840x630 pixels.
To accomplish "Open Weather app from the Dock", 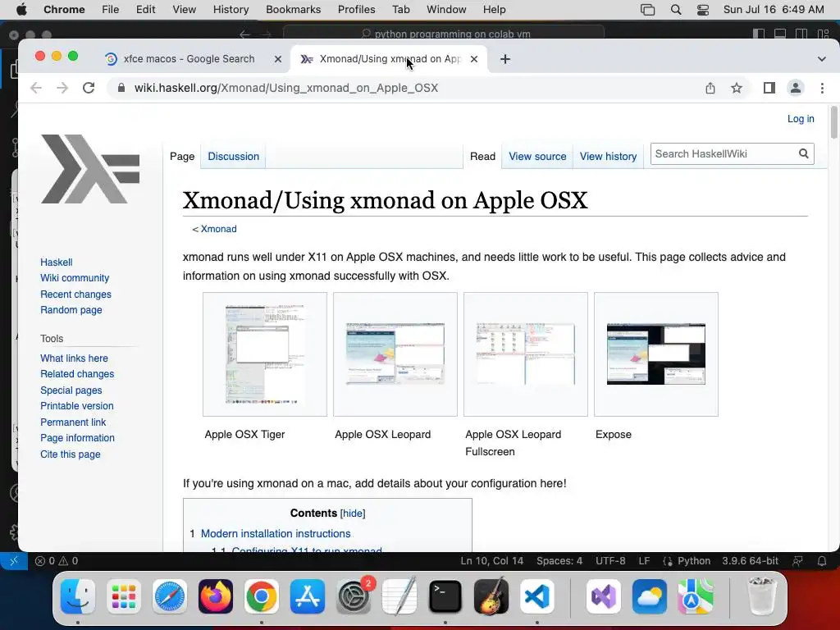I will (650, 596).
